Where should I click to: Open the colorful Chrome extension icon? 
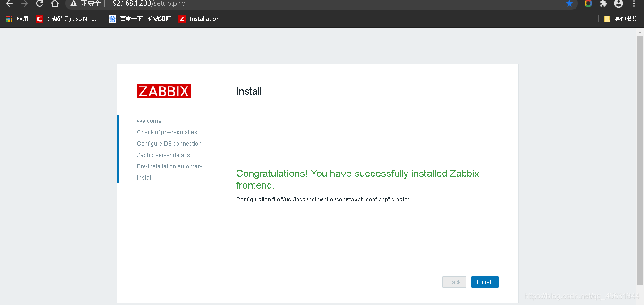[x=588, y=4]
